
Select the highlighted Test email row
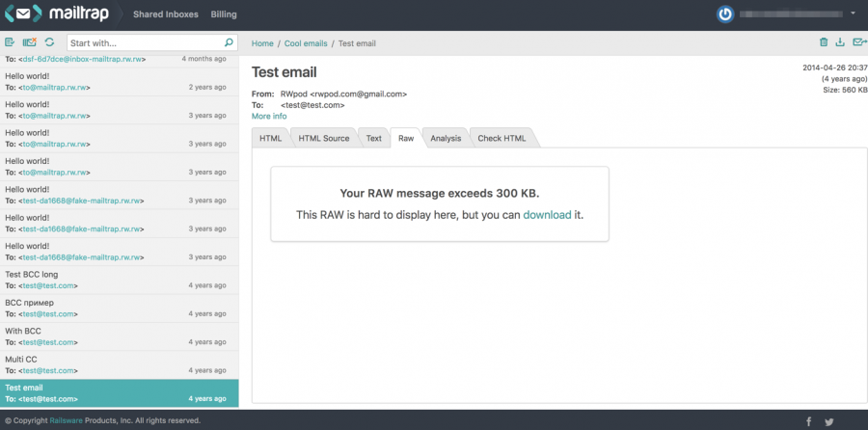point(119,393)
